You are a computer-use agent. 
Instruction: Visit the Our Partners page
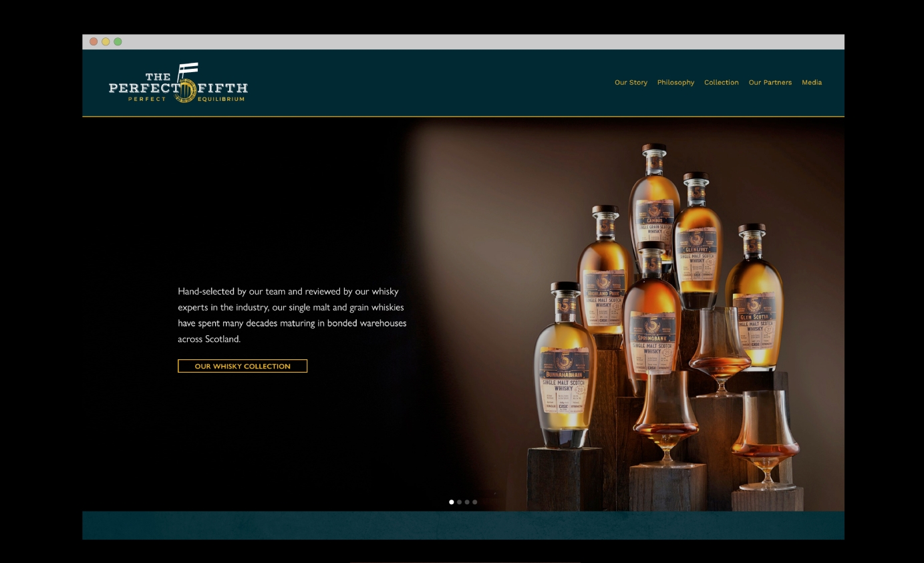770,83
